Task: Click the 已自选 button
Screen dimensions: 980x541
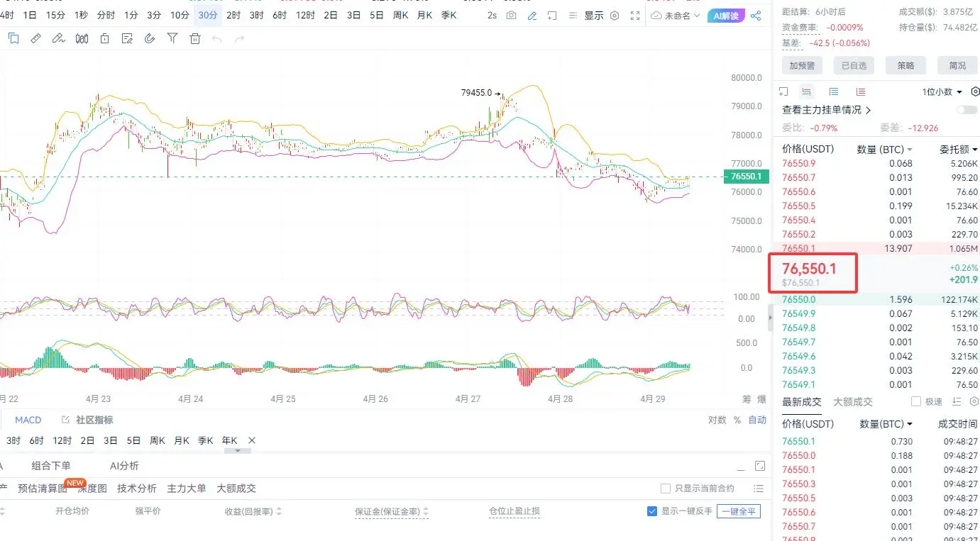Action: pyautogui.click(x=854, y=66)
